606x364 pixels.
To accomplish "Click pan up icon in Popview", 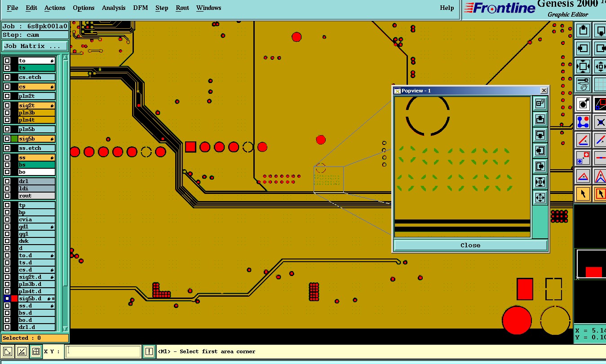I will [x=540, y=119].
